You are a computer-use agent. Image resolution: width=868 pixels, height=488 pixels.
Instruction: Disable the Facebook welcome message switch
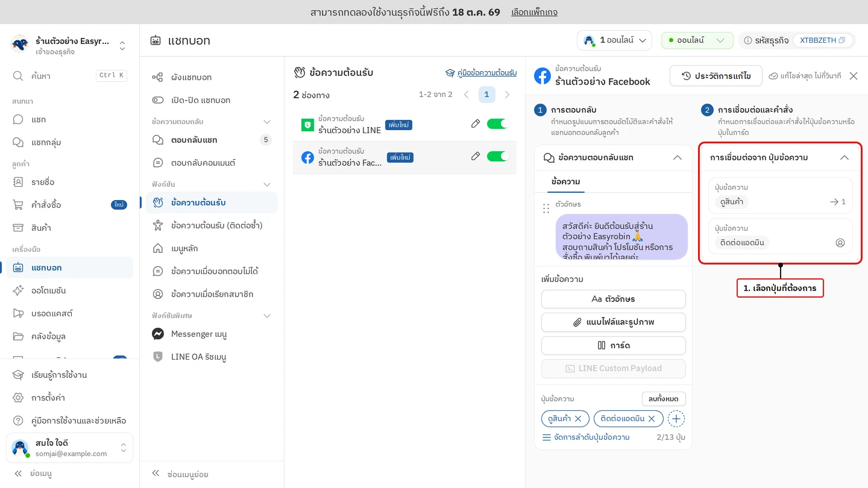coord(498,156)
